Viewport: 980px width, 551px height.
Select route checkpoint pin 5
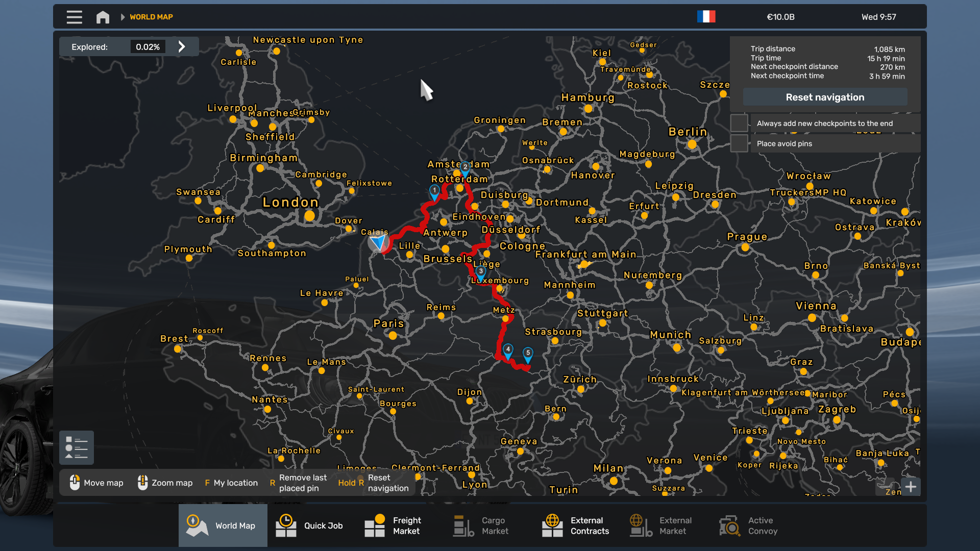[528, 354]
